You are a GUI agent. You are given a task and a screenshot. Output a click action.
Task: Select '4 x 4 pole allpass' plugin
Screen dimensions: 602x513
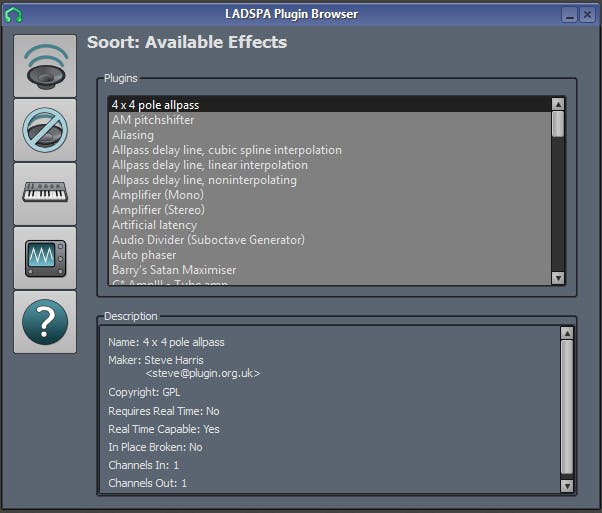pyautogui.click(x=330, y=105)
